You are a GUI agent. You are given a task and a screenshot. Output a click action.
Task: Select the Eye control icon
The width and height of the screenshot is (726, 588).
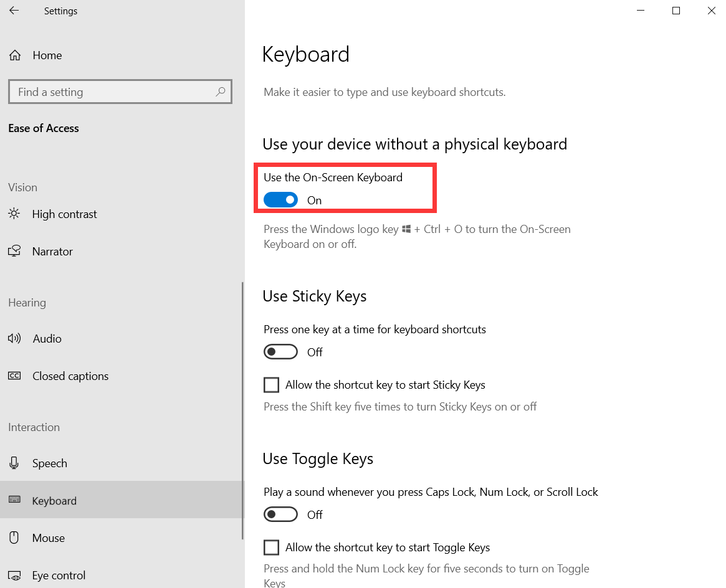tap(14, 575)
